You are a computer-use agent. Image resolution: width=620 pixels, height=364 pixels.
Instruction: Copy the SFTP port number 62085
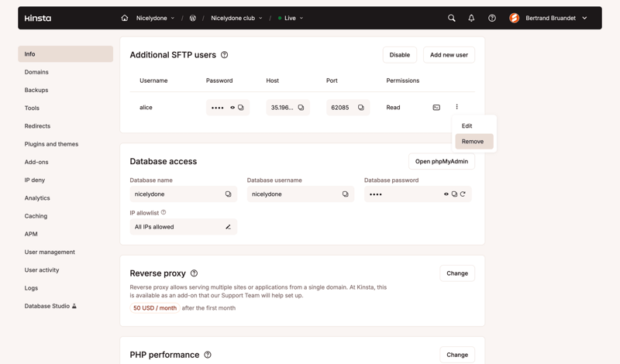(361, 108)
